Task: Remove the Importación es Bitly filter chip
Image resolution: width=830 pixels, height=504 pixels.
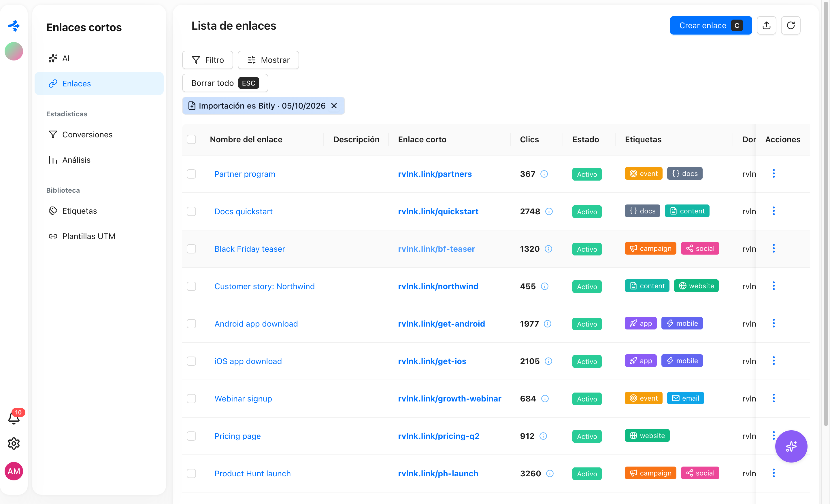Action: pyautogui.click(x=334, y=106)
